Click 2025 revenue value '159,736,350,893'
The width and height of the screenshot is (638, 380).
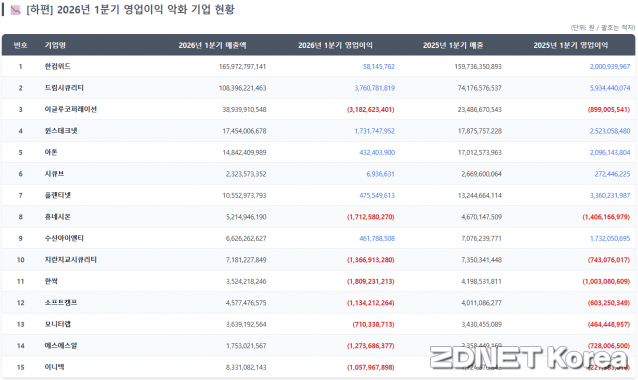pyautogui.click(x=478, y=67)
